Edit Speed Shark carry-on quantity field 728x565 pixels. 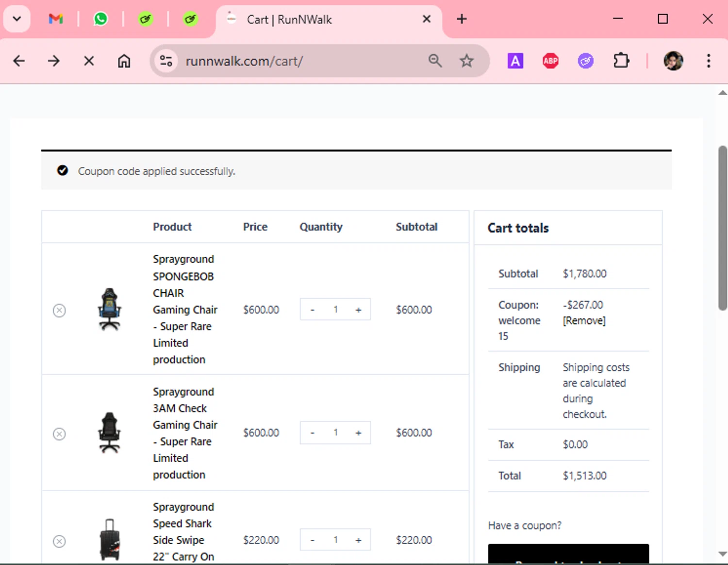[335, 540]
